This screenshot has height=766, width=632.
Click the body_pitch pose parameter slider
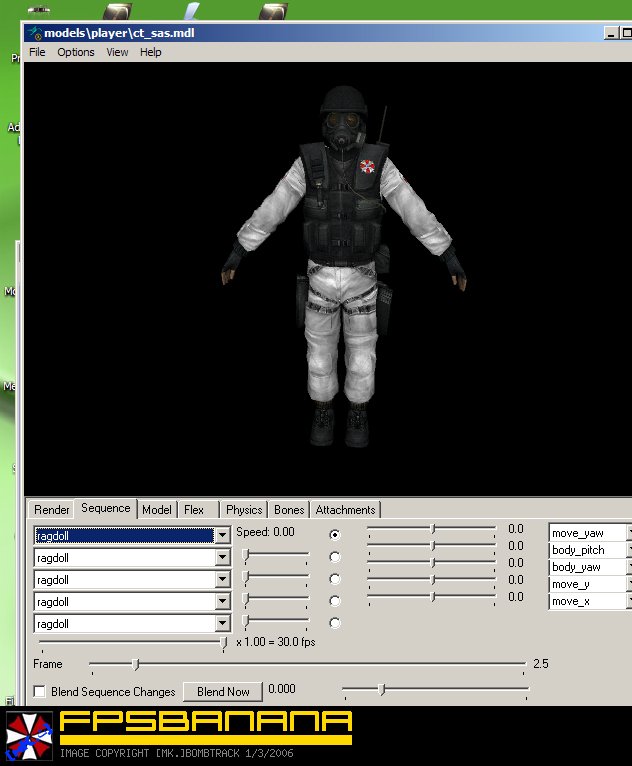click(432, 546)
